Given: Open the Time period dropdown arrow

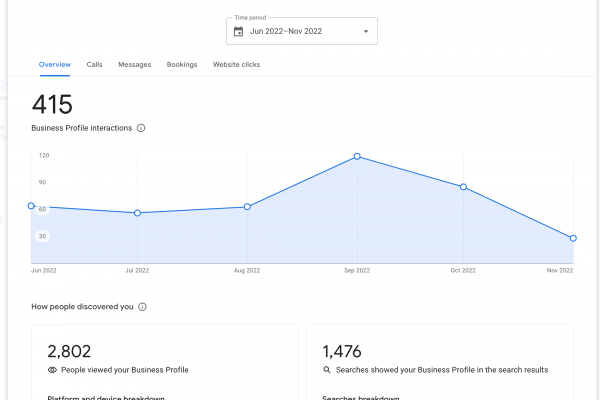Looking at the screenshot, I should [365, 32].
